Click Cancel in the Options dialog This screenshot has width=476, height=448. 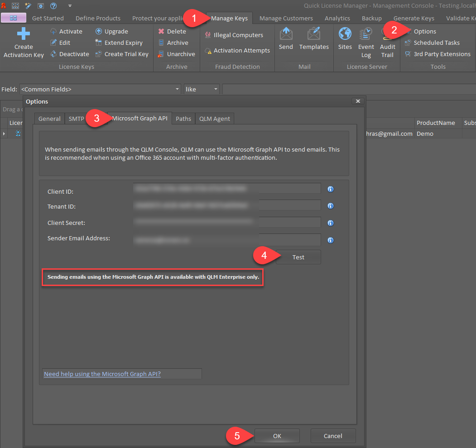(333, 436)
